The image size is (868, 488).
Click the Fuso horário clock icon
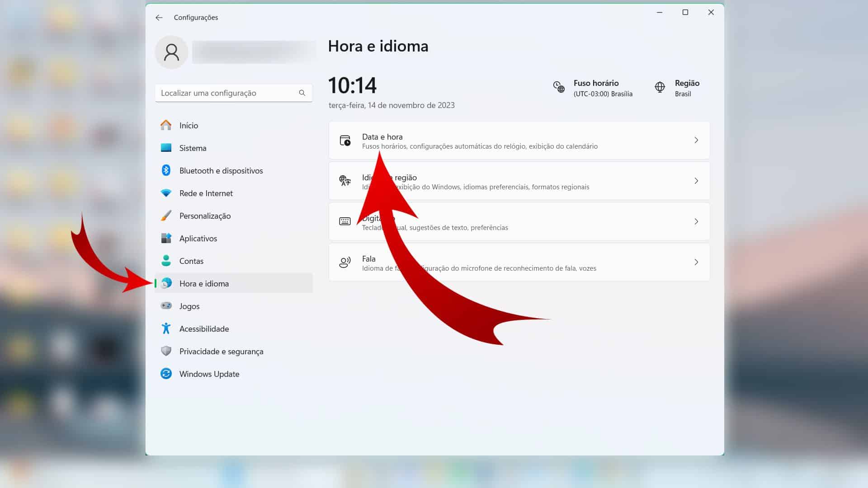click(559, 88)
